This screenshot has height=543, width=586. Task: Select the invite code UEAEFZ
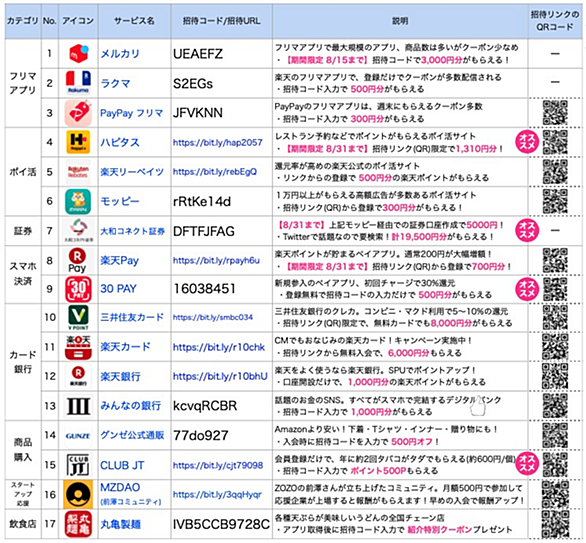[198, 54]
